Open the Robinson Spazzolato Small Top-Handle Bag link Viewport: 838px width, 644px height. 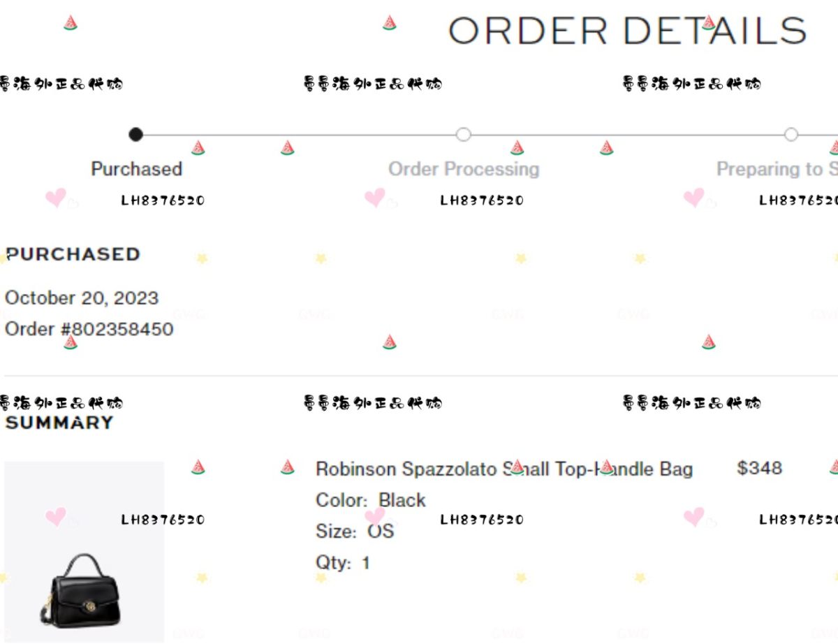point(504,469)
